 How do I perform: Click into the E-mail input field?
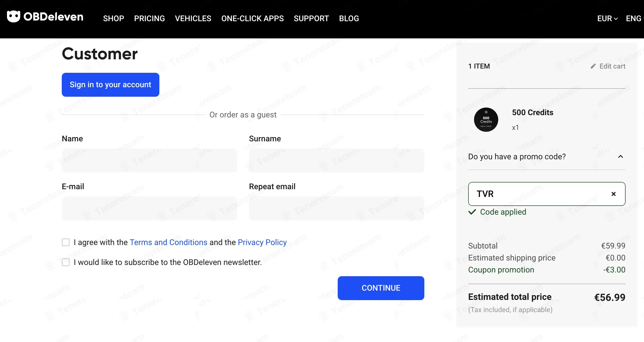pos(149,208)
